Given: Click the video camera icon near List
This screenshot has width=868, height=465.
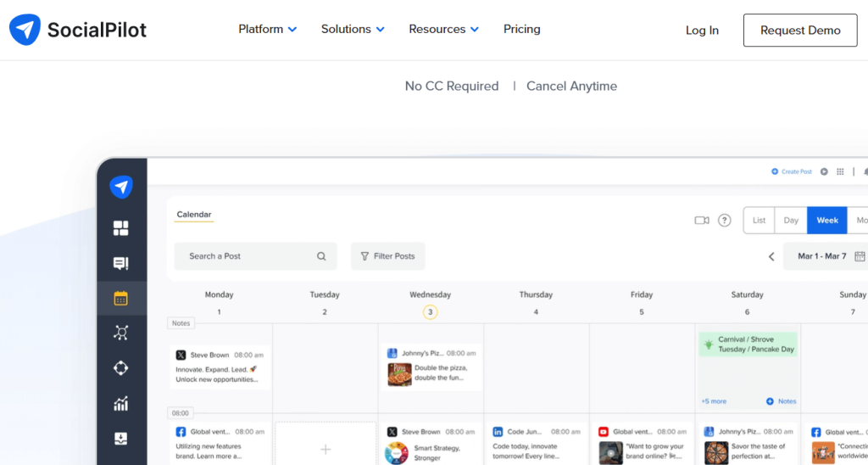Looking at the screenshot, I should [702, 221].
